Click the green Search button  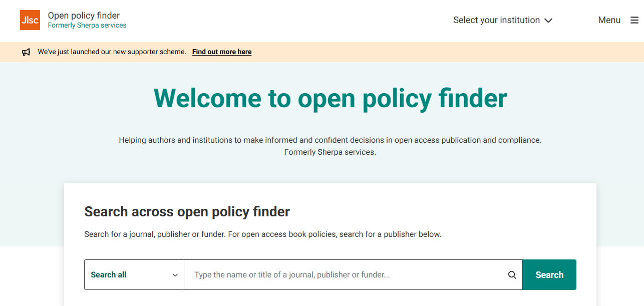pos(549,274)
